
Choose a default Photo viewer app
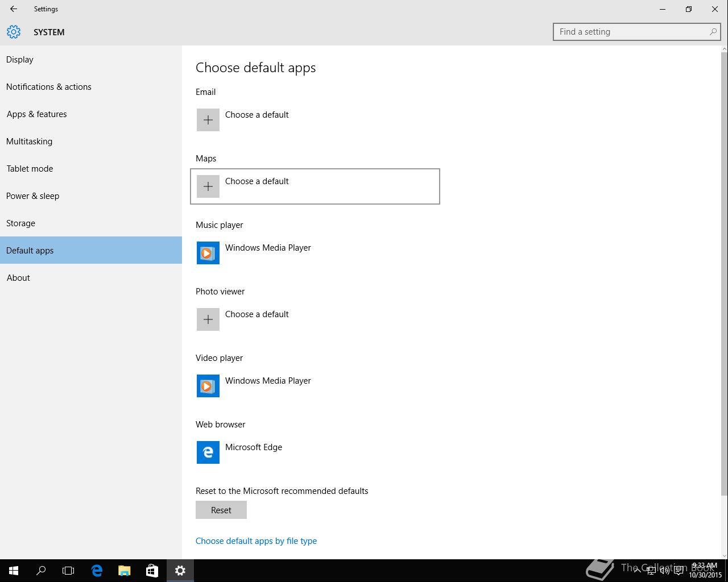pyautogui.click(x=315, y=319)
